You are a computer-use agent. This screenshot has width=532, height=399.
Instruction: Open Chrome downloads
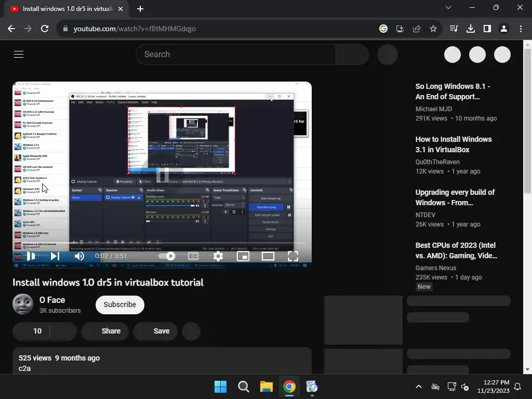(471, 29)
